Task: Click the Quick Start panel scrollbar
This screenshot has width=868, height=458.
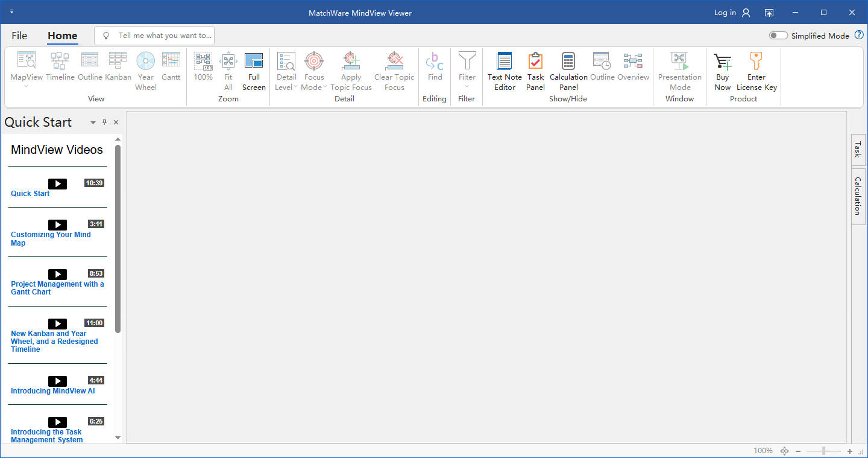Action: (x=118, y=238)
